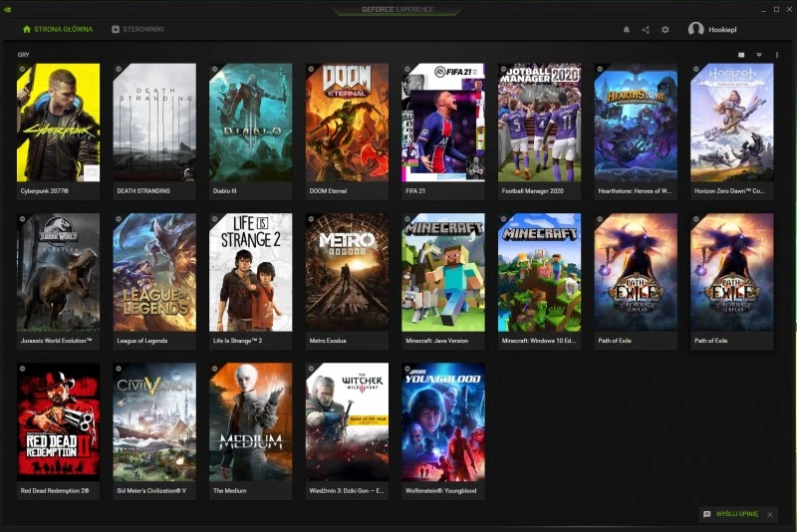
Task: Click the Sterowniki drivers icon
Action: point(116,29)
